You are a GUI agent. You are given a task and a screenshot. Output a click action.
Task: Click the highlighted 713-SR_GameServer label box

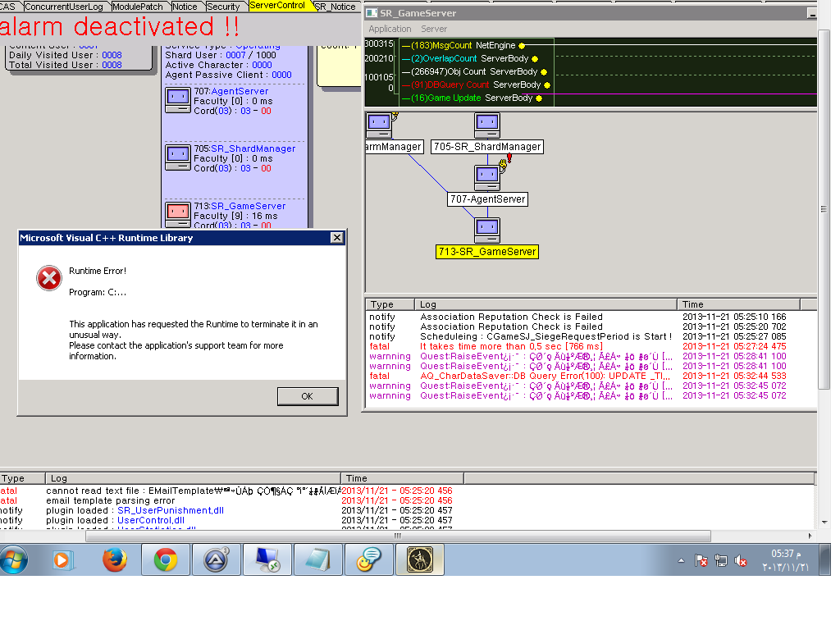point(487,252)
